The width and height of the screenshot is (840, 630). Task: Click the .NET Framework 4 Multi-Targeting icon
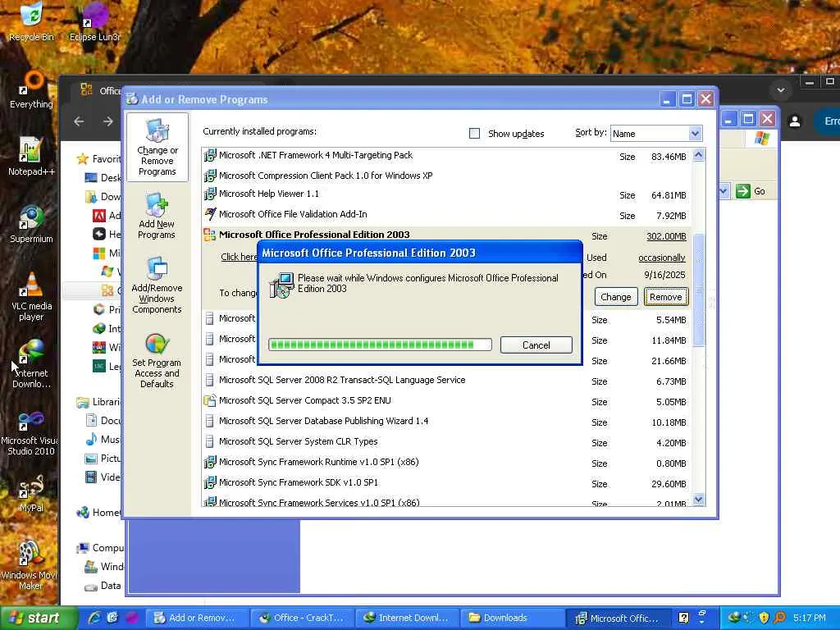pos(210,155)
